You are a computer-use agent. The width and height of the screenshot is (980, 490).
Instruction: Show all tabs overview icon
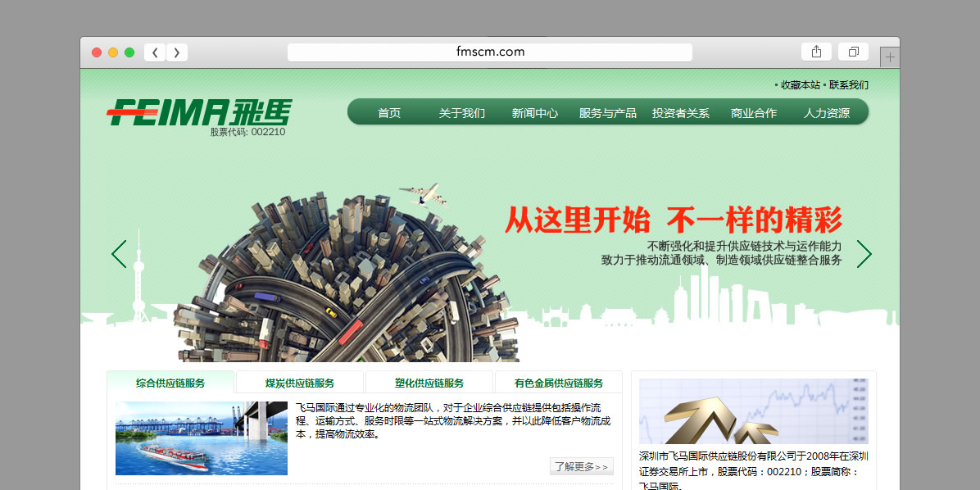pos(853,52)
